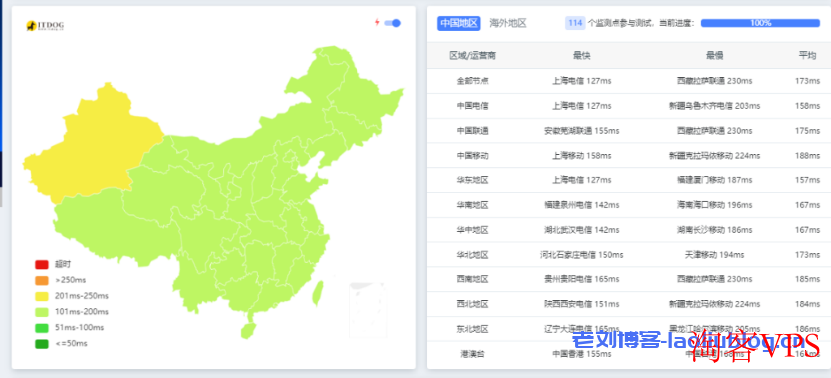Viewport: 831px width, 378px height.
Task: Click the 最快 column header
Action: (581, 56)
